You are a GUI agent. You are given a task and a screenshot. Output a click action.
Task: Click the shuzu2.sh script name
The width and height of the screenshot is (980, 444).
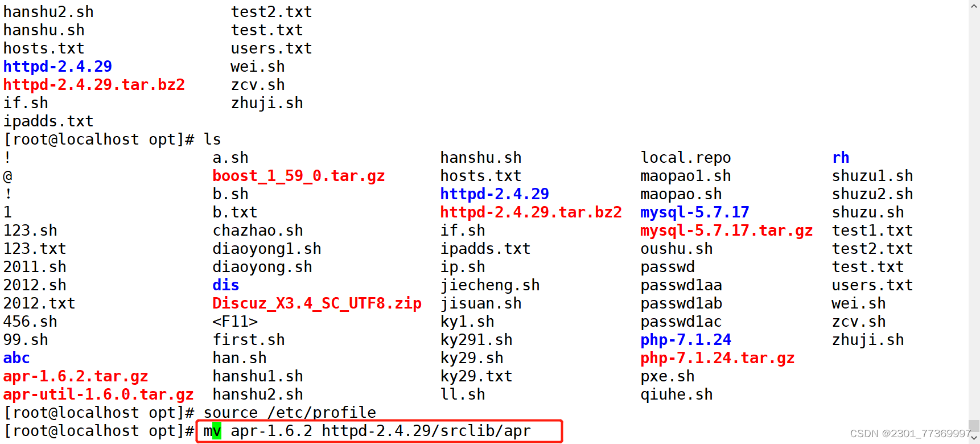point(872,194)
